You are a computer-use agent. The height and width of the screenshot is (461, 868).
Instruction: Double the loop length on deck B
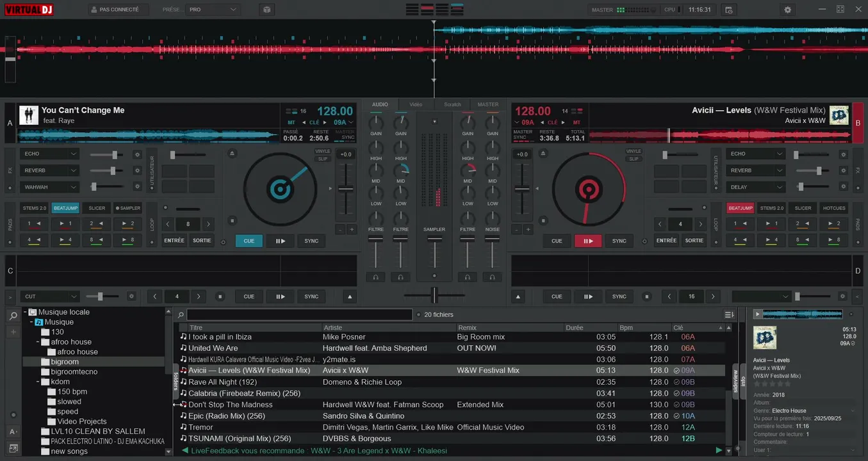click(x=700, y=224)
